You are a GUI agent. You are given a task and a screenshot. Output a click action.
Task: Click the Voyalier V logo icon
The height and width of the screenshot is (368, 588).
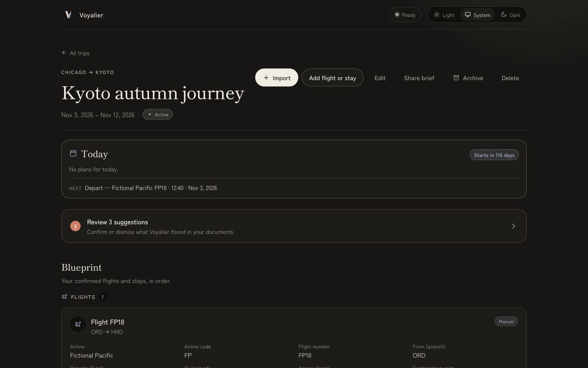[x=69, y=15]
